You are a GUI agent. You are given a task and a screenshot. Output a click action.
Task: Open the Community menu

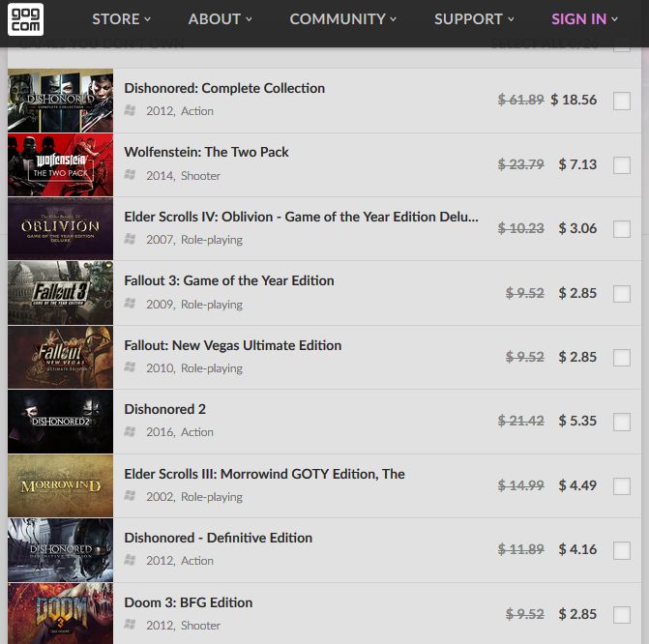[x=342, y=19]
